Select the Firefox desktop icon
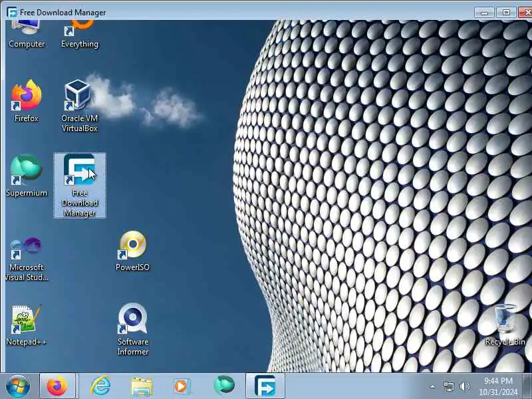This screenshot has width=532, height=399. coord(27,100)
